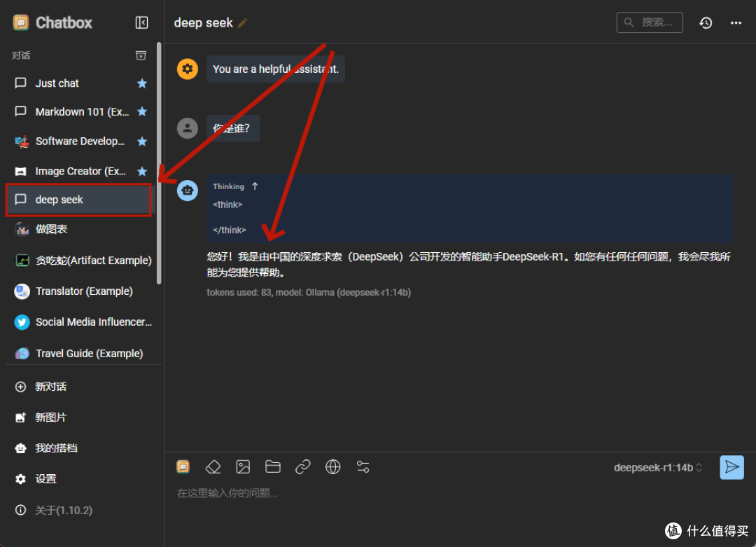Open 设置 settings

[x=81, y=479]
